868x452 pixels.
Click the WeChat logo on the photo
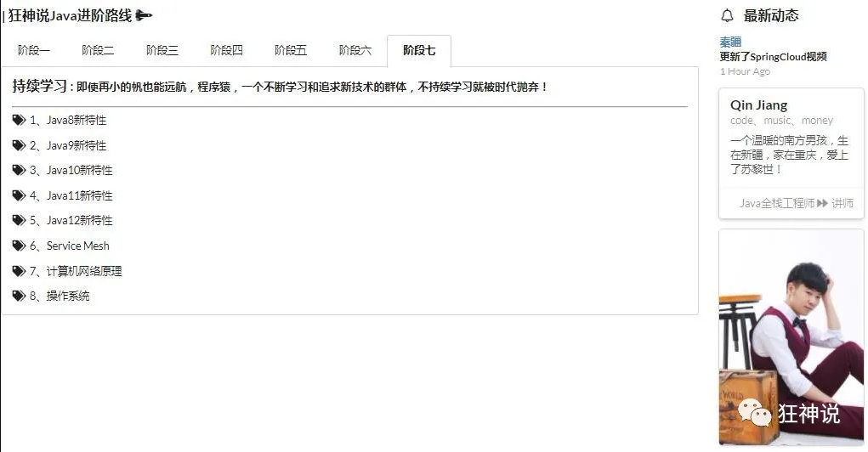[x=755, y=413]
